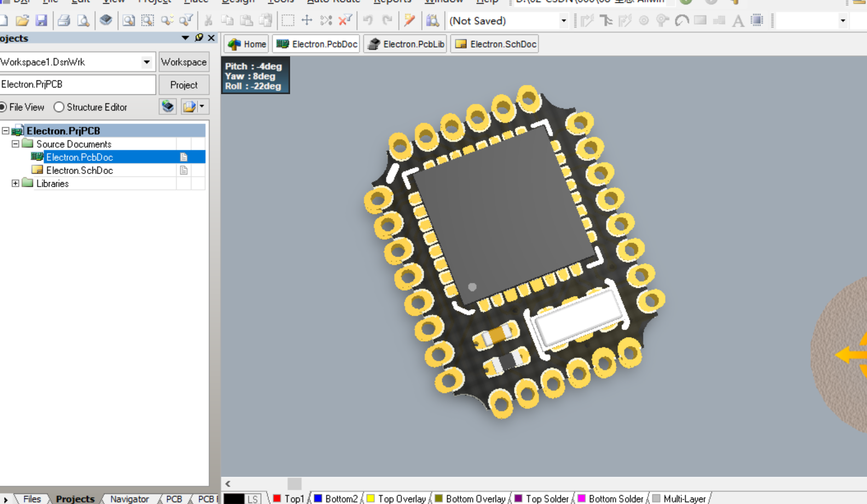Place an arc by edge
Viewport: 867px width, 504px height.
tap(682, 21)
